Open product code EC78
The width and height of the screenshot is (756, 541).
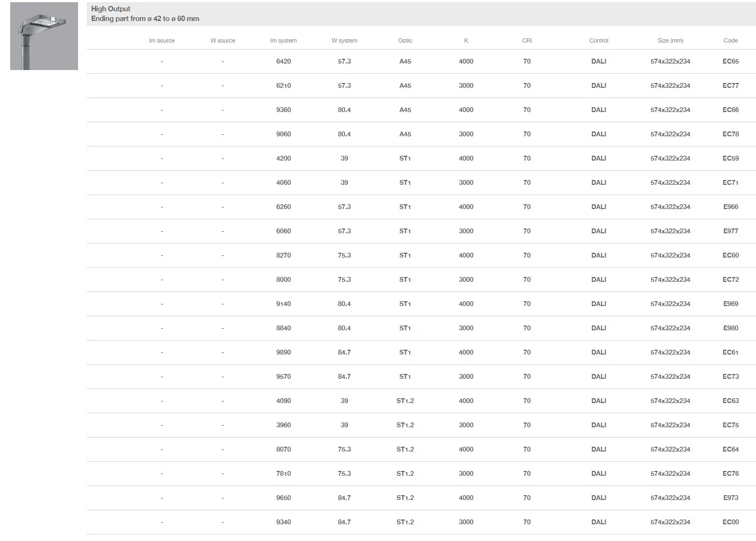point(730,134)
